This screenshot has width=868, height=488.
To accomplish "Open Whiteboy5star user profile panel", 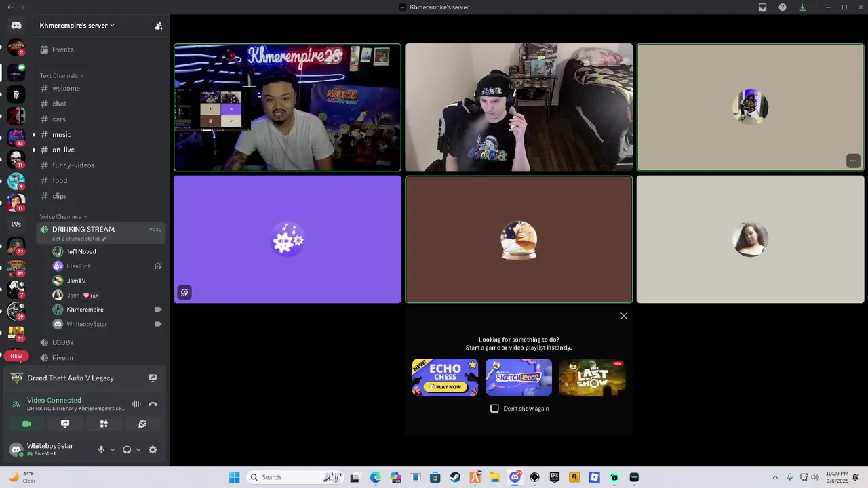I will click(x=49, y=449).
